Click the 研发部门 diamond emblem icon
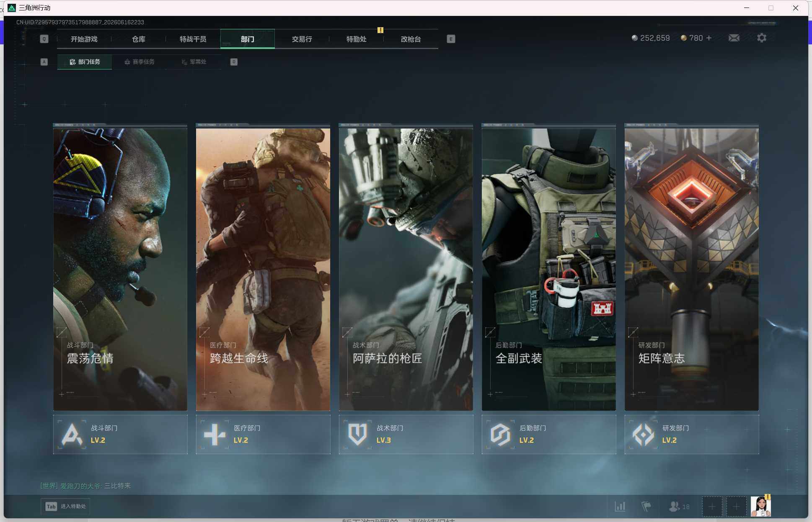Screen dimensions: 812x522 pyautogui.click(x=644, y=435)
